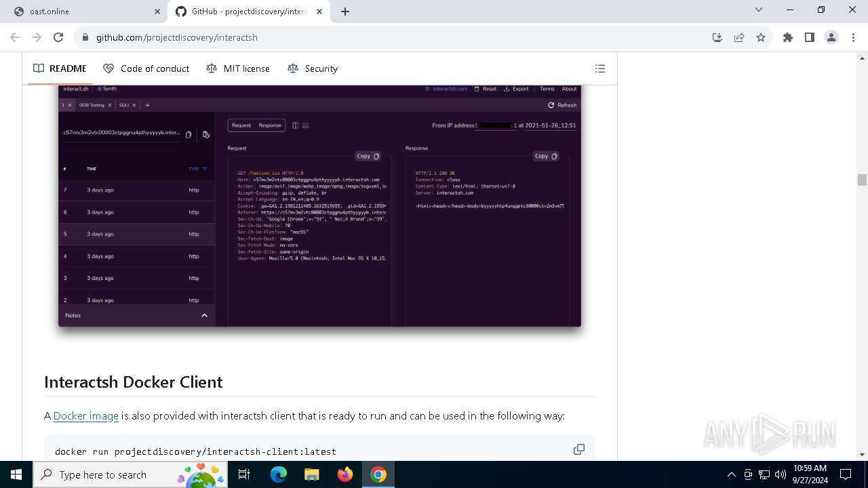
Task: Go forward to the next page
Action: point(37,37)
